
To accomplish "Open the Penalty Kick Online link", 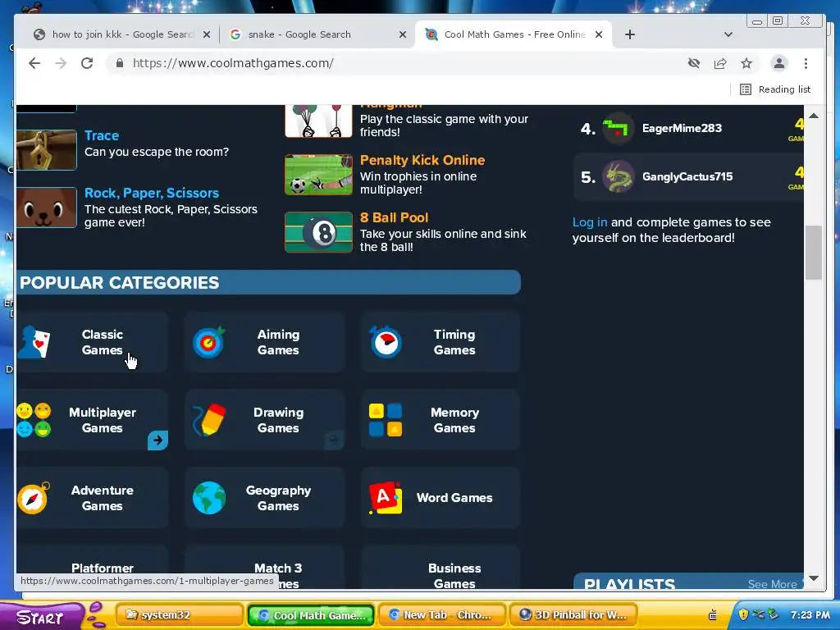I will pos(422,160).
